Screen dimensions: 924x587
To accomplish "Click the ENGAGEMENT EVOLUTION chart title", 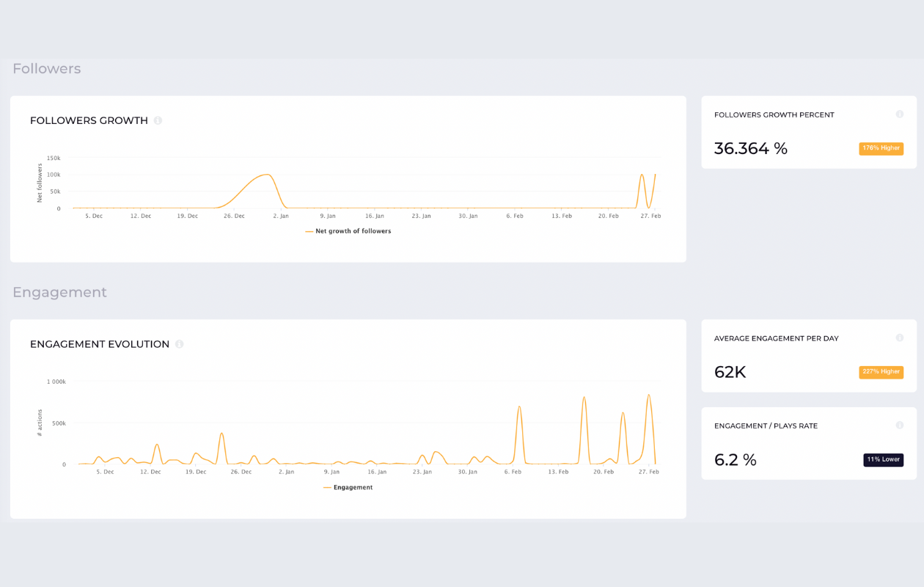I will (x=100, y=344).
